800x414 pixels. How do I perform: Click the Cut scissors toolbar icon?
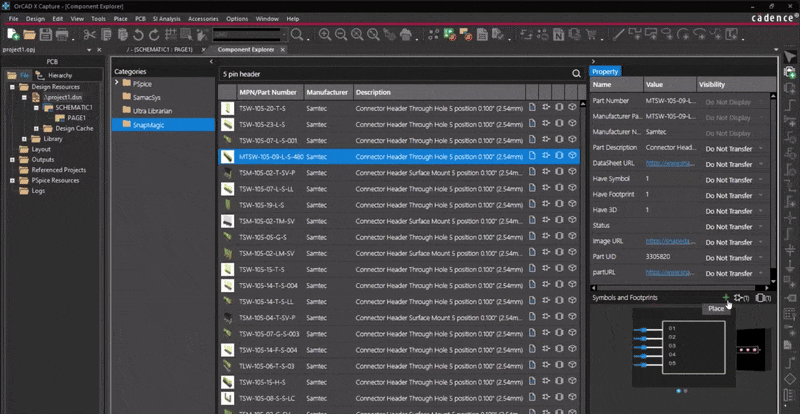[90, 35]
